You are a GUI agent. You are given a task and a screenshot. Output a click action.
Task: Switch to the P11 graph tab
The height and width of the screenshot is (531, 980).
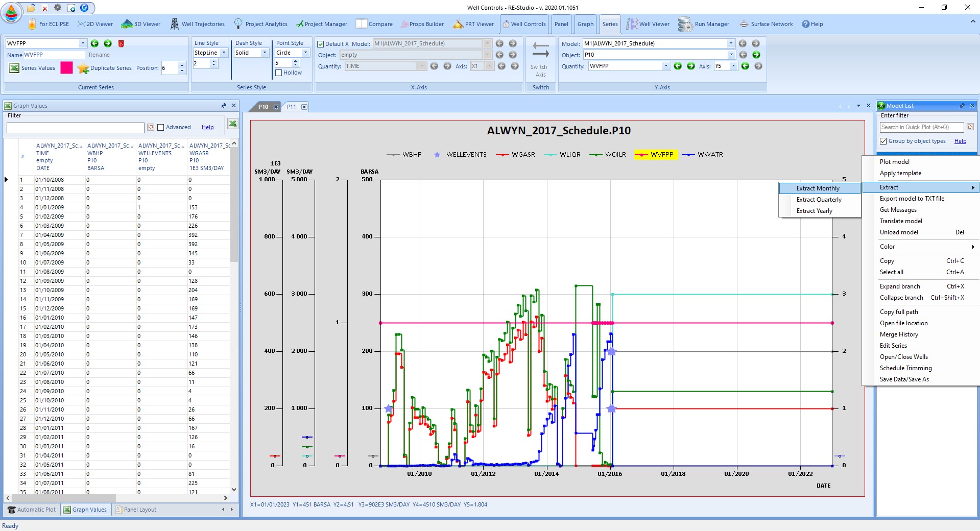click(292, 107)
